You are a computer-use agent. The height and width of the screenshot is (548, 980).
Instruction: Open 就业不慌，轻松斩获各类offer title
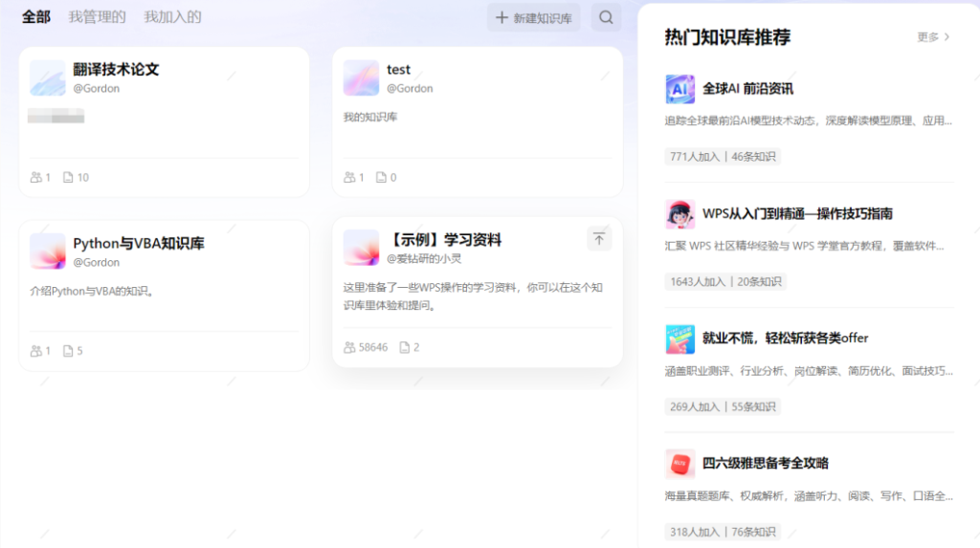click(786, 338)
